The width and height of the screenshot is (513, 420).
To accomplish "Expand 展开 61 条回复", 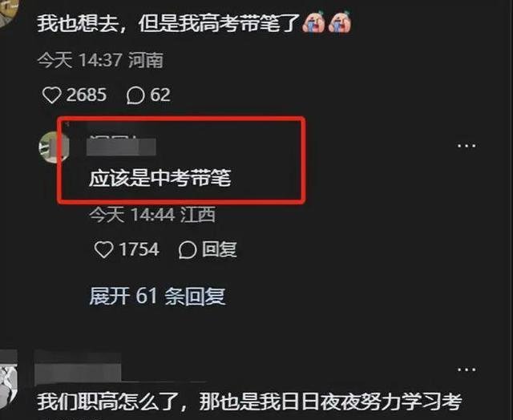I will pos(157,297).
